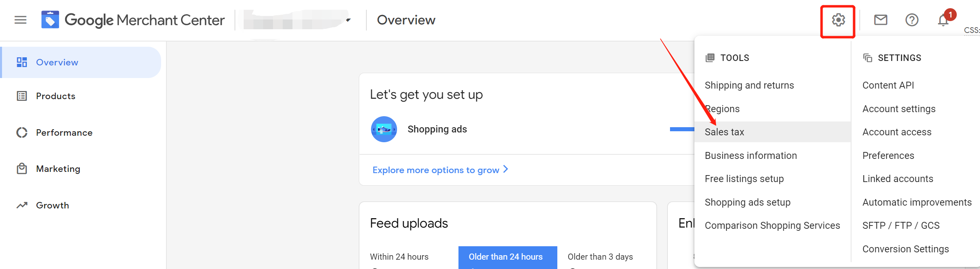The width and height of the screenshot is (980, 269).
Task: Open Business information
Action: tap(751, 156)
